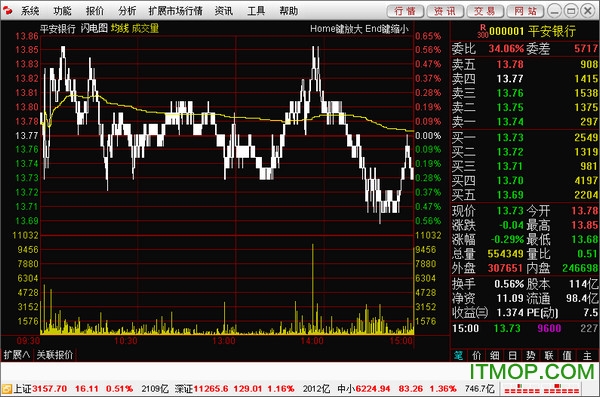This screenshot has height=397, width=600.
Task: Click the 上证 index 3157.70 in status bar
Action: pos(50,389)
